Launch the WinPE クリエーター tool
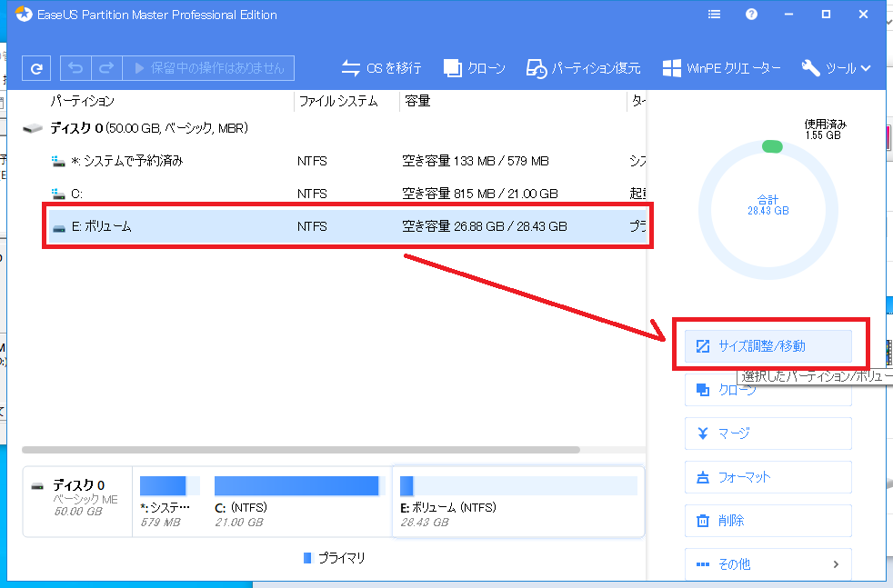This screenshot has width=893, height=588. coord(721,67)
